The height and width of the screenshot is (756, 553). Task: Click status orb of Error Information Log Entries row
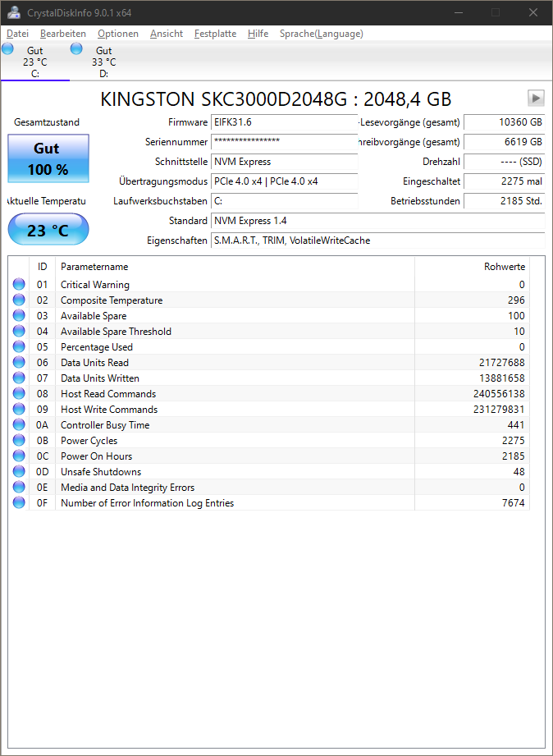(19, 503)
